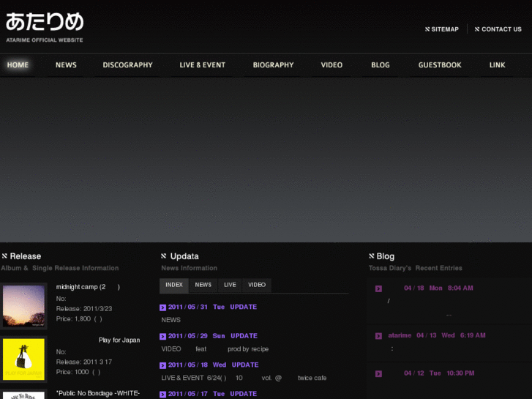Image resolution: width=532 pixels, height=399 pixels.
Task: Click the text 'ATARIME OFFICIAL WEBSITE'
Action: point(45,40)
